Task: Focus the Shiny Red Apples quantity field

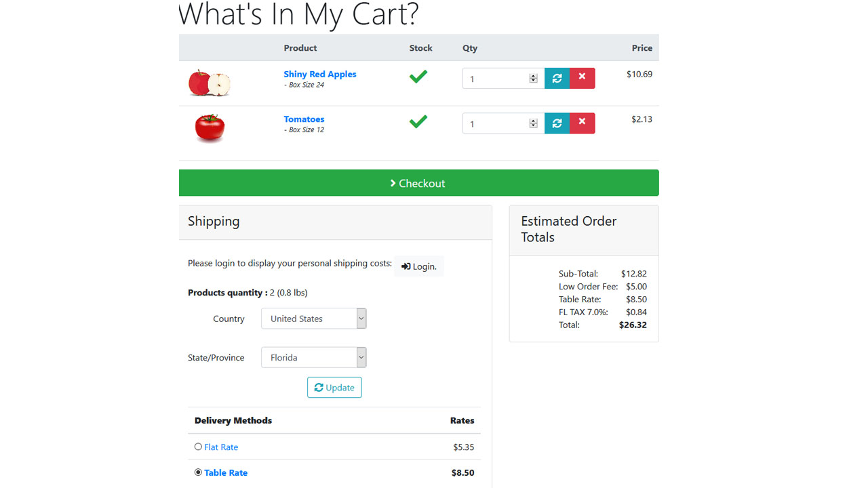Action: (x=496, y=79)
